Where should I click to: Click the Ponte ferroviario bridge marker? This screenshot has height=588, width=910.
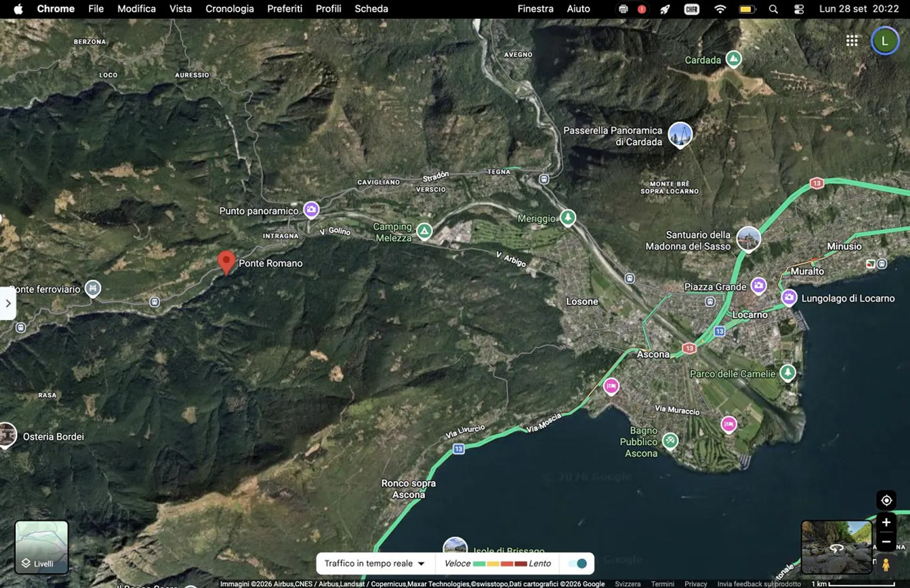tap(93, 288)
